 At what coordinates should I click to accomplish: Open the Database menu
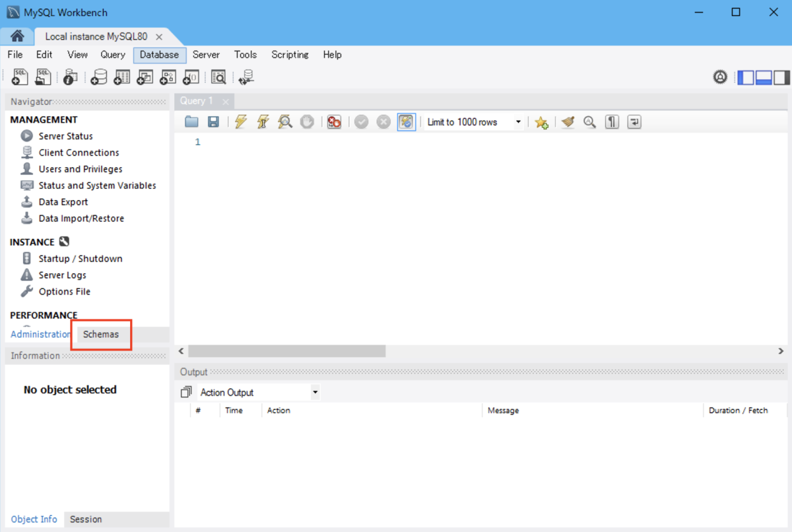point(159,55)
